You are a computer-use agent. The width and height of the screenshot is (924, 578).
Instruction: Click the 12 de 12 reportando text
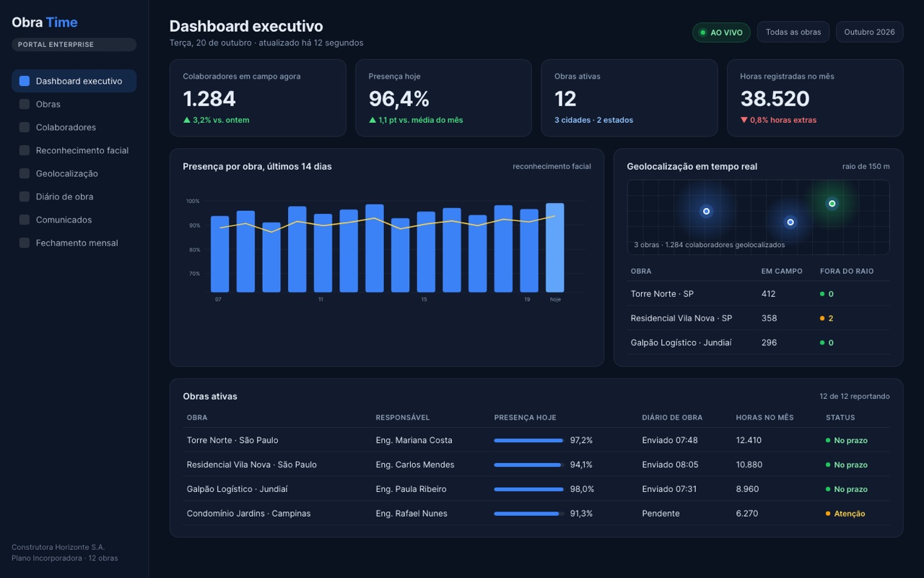[855, 396]
